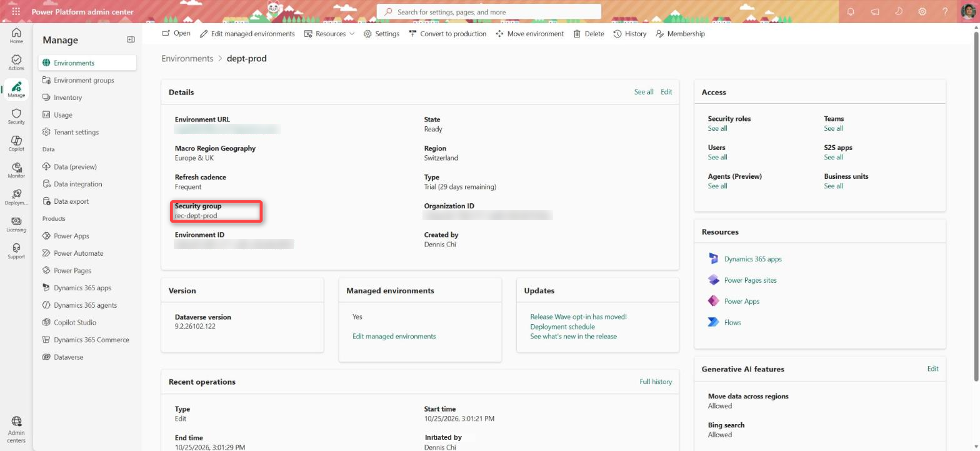This screenshot has width=980, height=451.
Task: Open the help question mark icon
Action: tap(946, 11)
